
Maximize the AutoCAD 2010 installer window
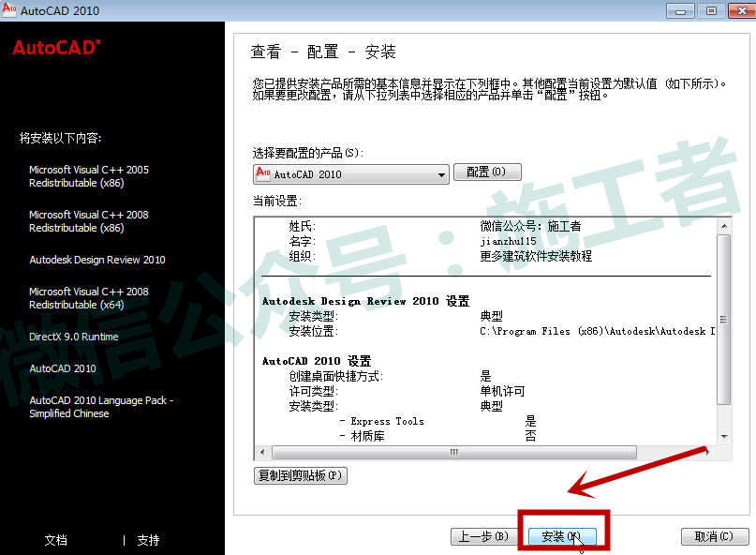[711, 10]
